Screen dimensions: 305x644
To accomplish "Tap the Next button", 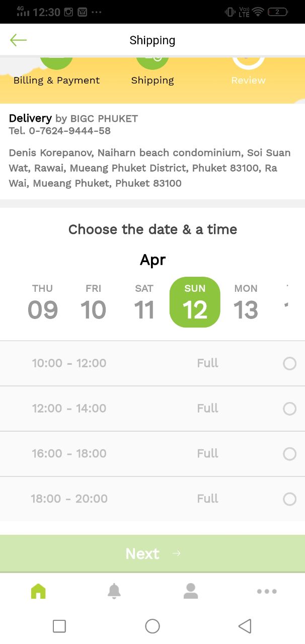I will pyautogui.click(x=152, y=553).
